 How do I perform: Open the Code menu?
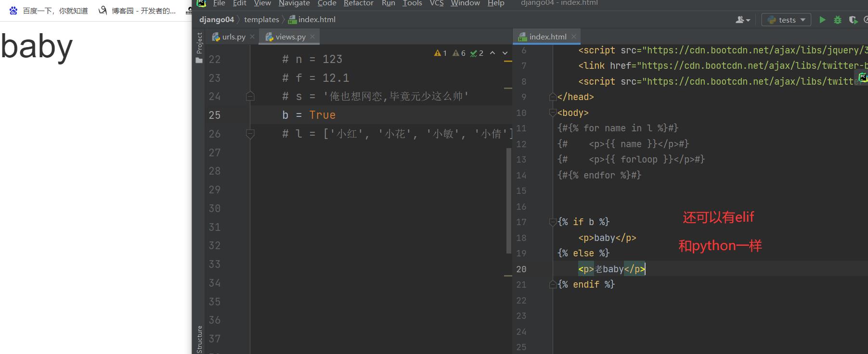[x=327, y=3]
